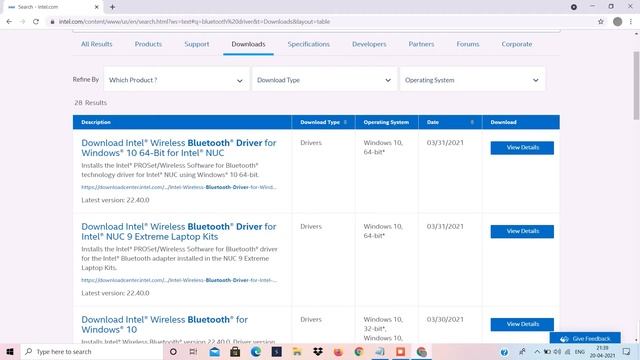Bookmark this page with the star icon
The width and height of the screenshot is (640, 360).
[x=601, y=22]
